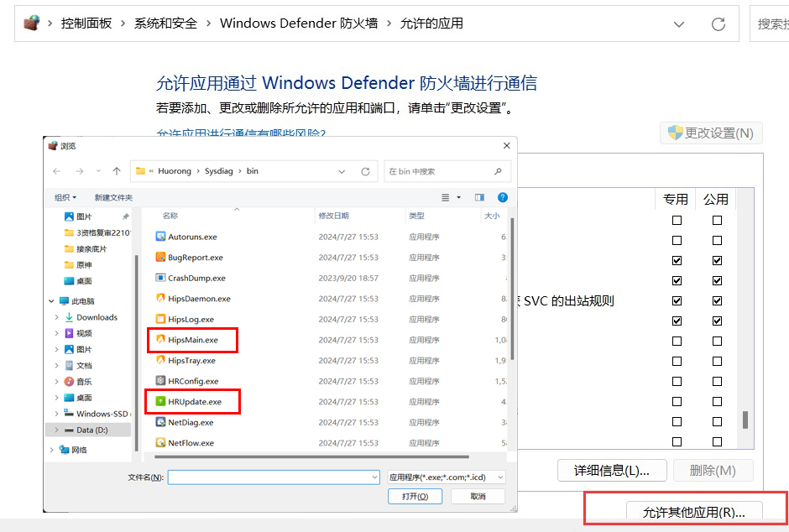Open the 组织 dropdown menu
789x532 pixels.
[x=65, y=197]
